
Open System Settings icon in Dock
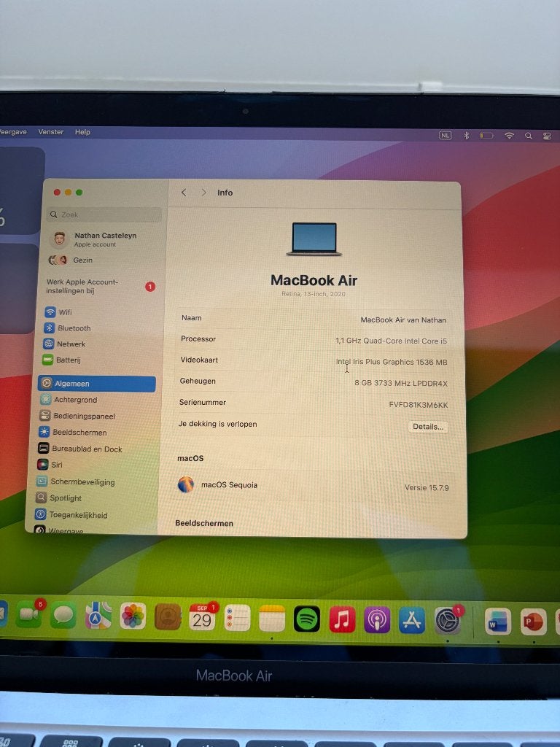tap(448, 621)
